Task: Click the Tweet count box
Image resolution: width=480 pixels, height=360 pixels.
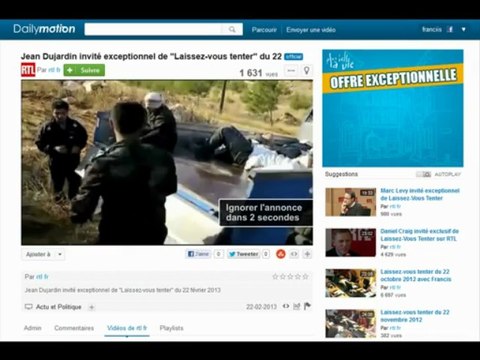Action: 266,254
